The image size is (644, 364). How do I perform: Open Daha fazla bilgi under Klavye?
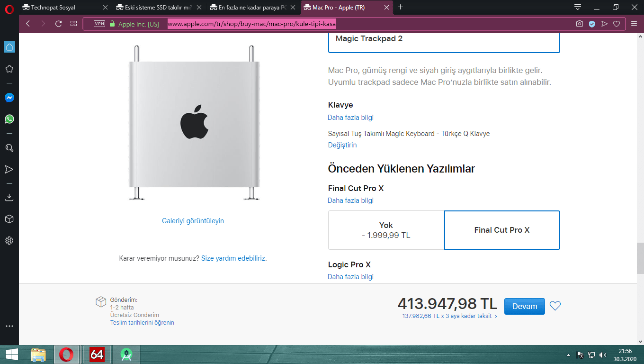coord(350,118)
